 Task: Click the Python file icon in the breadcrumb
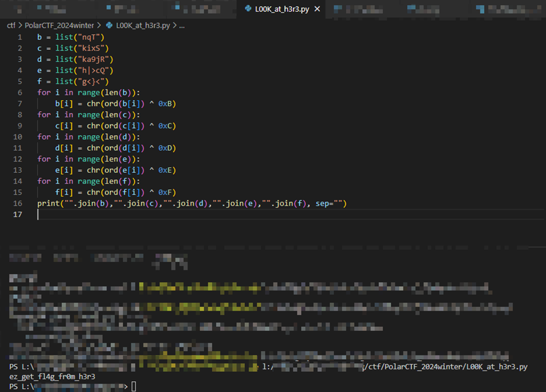(110, 25)
